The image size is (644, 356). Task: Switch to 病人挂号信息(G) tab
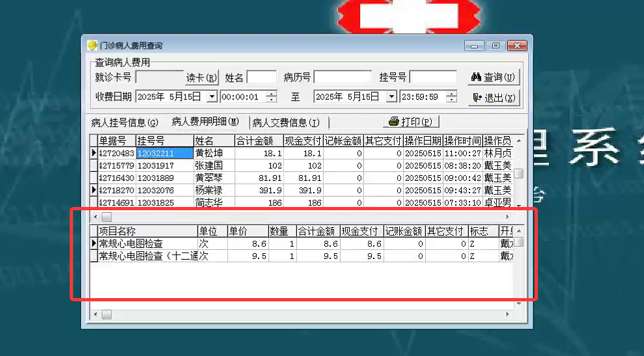(124, 122)
